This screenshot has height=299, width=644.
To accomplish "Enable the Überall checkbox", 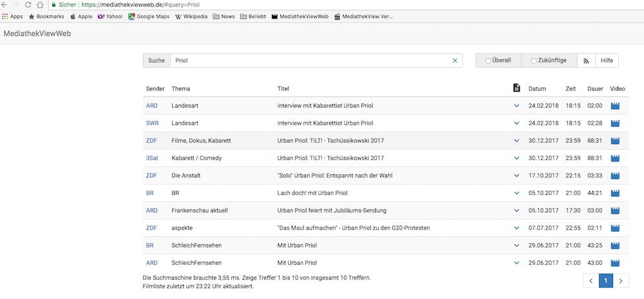I will coord(488,61).
